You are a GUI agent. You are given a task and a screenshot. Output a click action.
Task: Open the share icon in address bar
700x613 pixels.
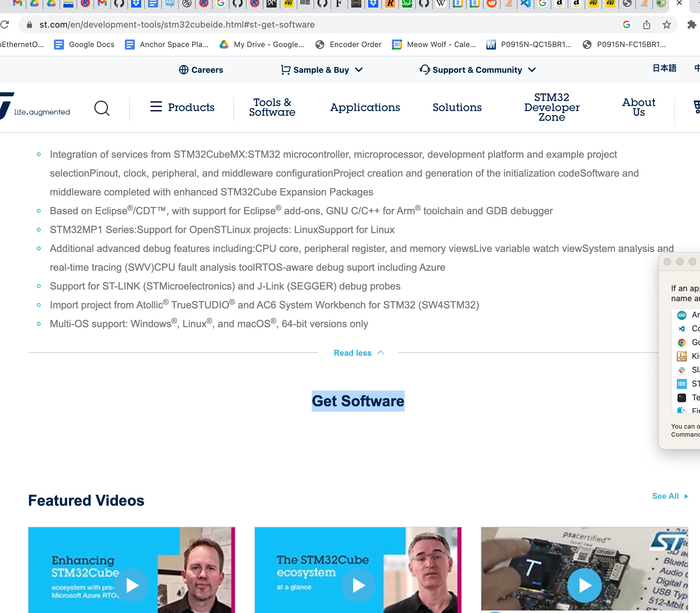point(646,25)
